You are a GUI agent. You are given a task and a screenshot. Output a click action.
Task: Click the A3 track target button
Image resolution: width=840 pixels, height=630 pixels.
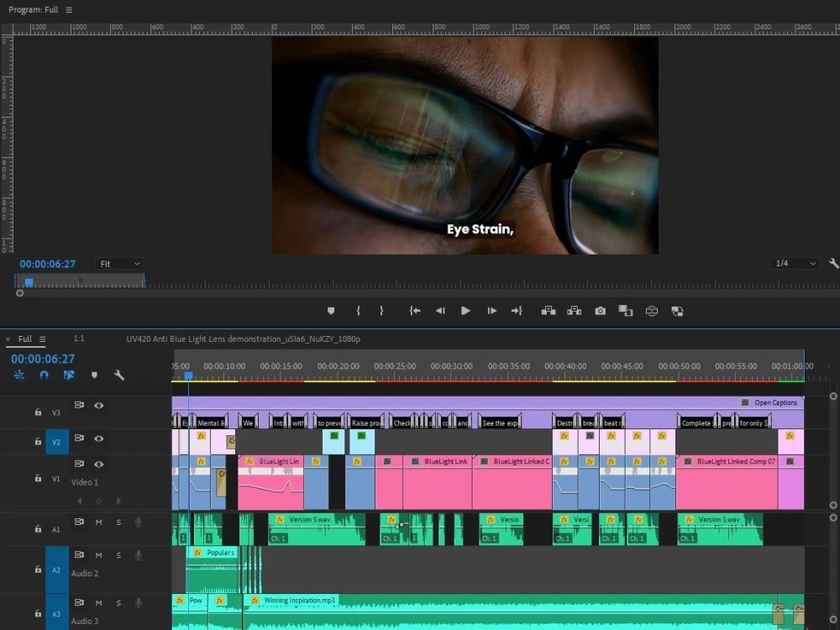click(56, 613)
